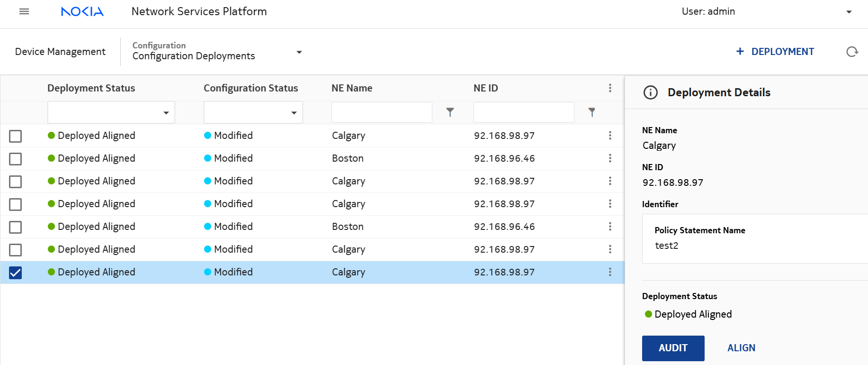868x365 pixels.
Task: Click the ALIGN button
Action: pos(741,348)
